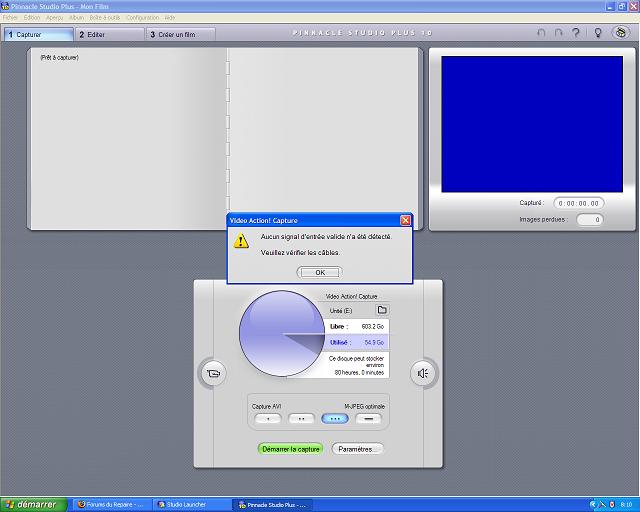Viewport: 640px width, 512px height.
Task: Click the 80 heures, 0 minutes estimate
Action: point(359,372)
